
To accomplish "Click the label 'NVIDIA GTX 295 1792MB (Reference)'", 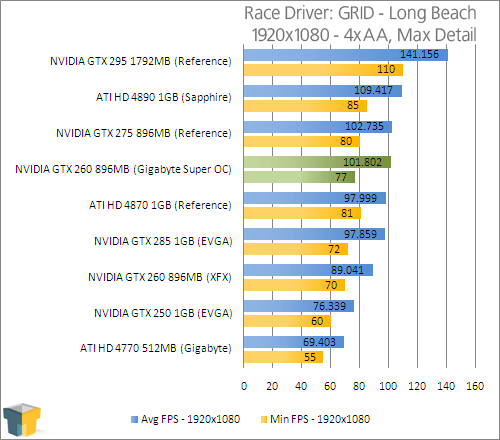I will click(141, 61).
